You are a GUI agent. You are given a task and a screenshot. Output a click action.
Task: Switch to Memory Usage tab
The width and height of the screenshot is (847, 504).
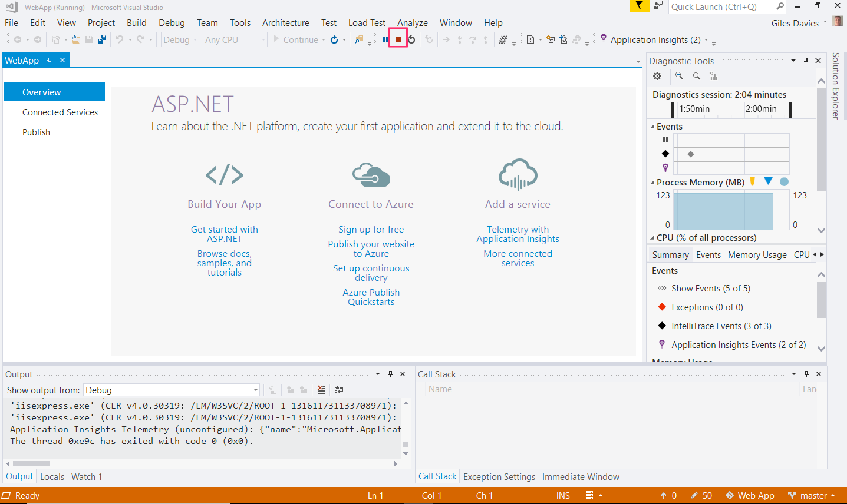[x=757, y=255]
